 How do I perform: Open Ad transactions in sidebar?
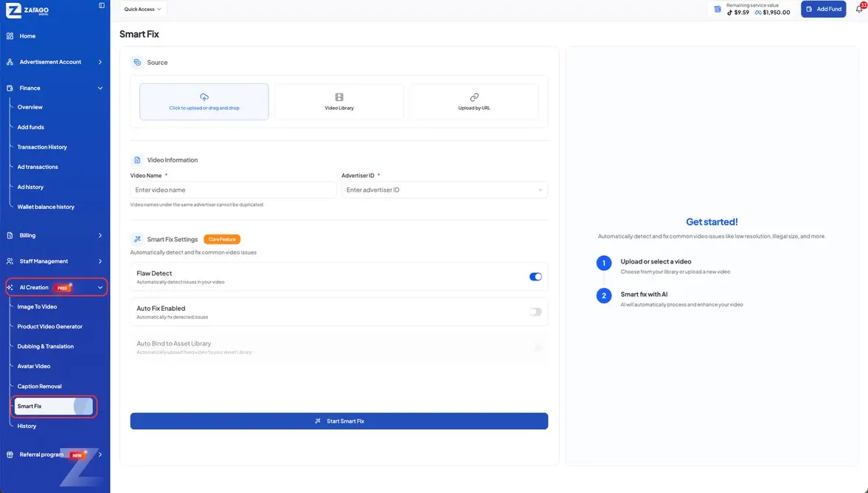click(x=38, y=167)
